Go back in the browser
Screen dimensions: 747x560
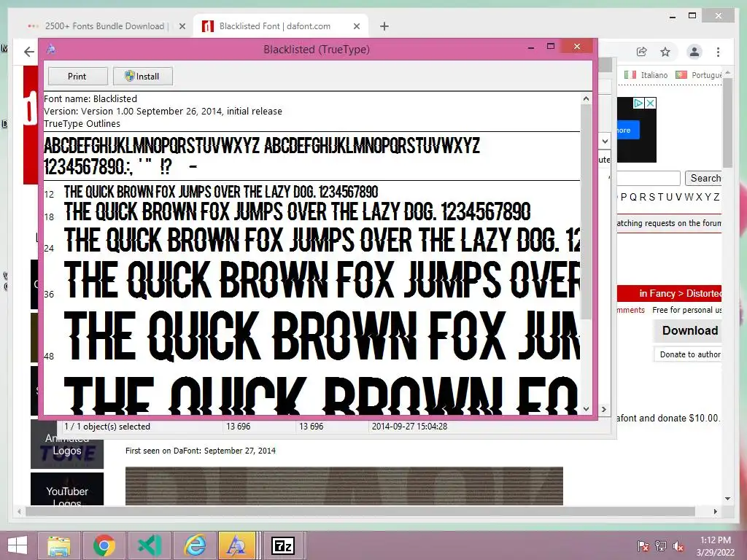(x=29, y=52)
